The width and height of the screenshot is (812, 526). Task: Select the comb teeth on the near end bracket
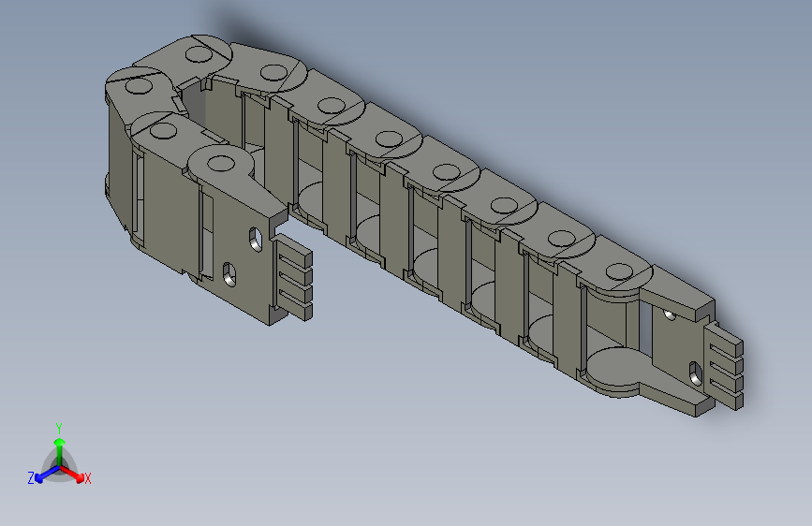(294, 277)
